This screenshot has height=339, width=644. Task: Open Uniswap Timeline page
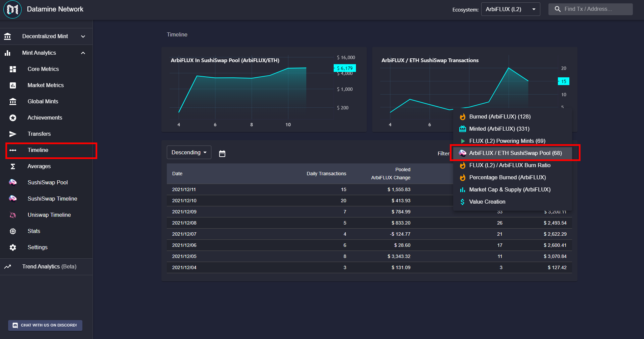click(x=46, y=215)
